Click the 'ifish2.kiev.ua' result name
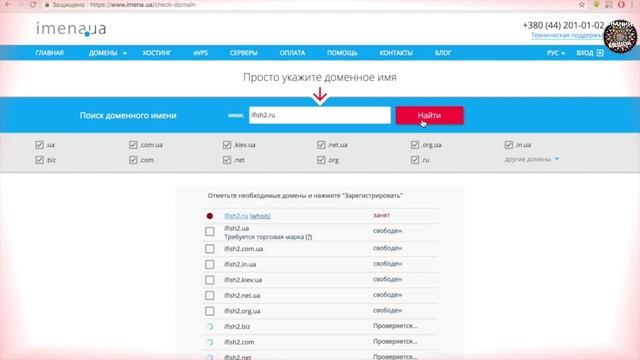 coord(243,280)
